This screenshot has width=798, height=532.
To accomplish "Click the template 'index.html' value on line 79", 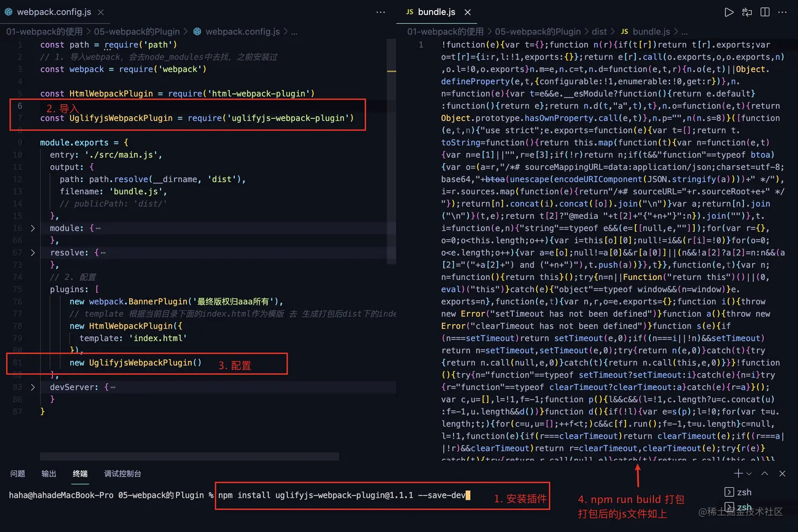I will pos(158,338).
